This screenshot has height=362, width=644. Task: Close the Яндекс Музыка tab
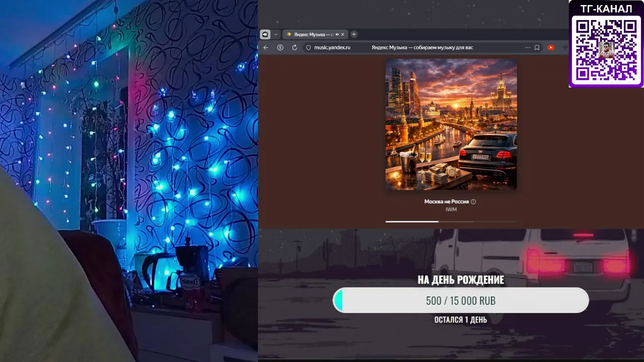click(343, 34)
